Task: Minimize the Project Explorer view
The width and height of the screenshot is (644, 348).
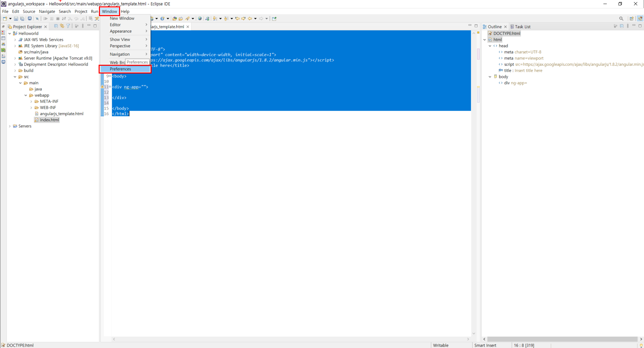Action: [x=89, y=26]
